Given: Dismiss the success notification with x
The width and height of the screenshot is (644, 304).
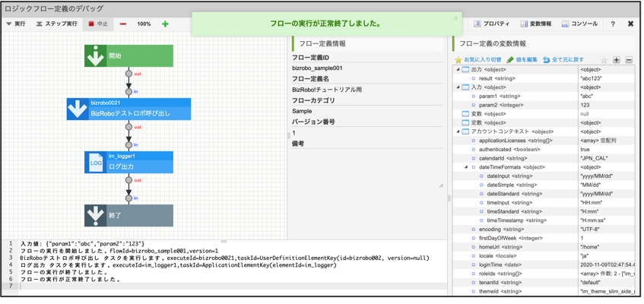Looking at the screenshot, I should point(455,18).
